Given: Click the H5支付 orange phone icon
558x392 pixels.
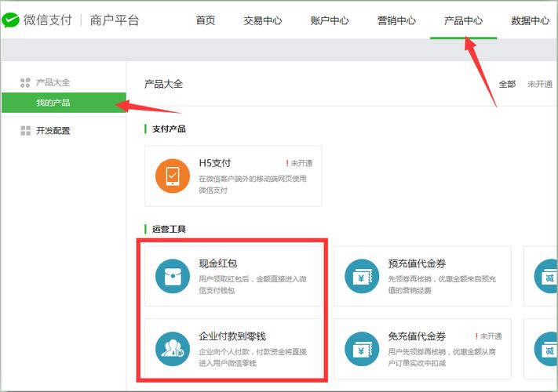Looking at the screenshot, I should pos(172,176).
